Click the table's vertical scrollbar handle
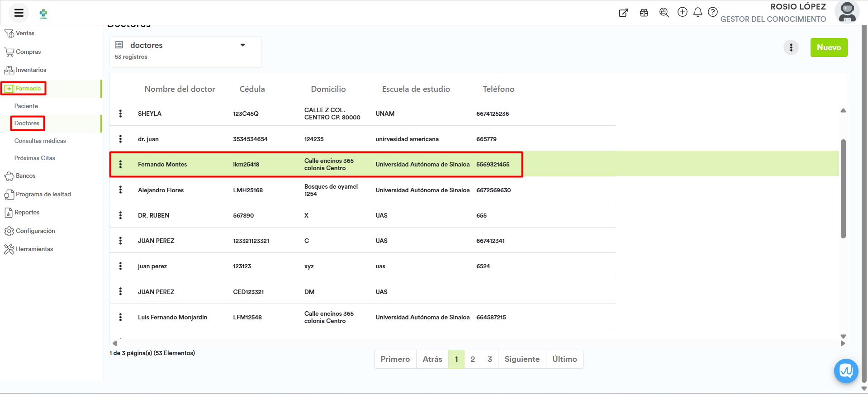 coord(843,188)
